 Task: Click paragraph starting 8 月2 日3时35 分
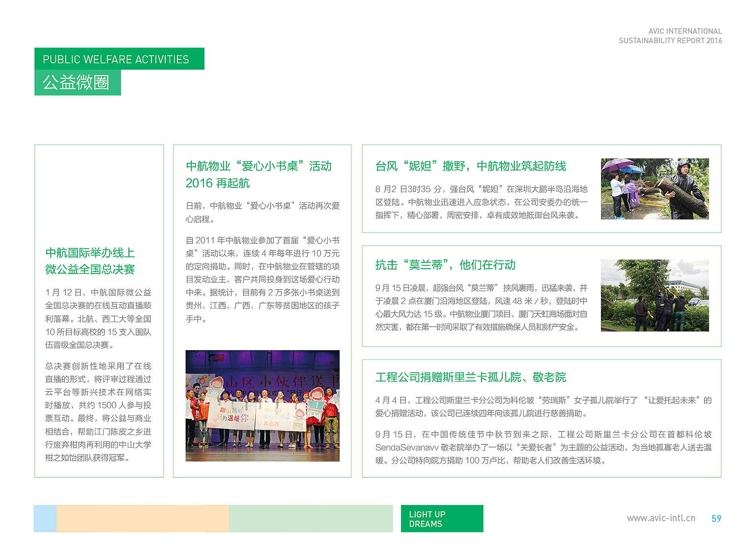click(x=481, y=202)
